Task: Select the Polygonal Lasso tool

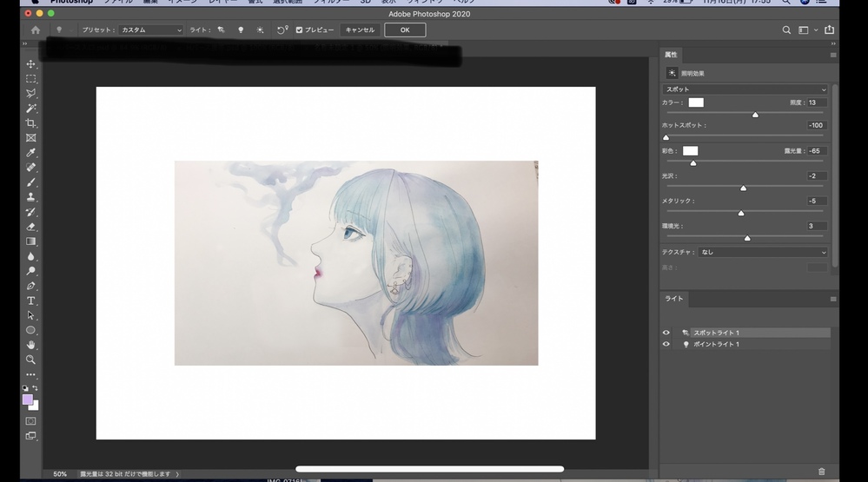Action: tap(31, 94)
